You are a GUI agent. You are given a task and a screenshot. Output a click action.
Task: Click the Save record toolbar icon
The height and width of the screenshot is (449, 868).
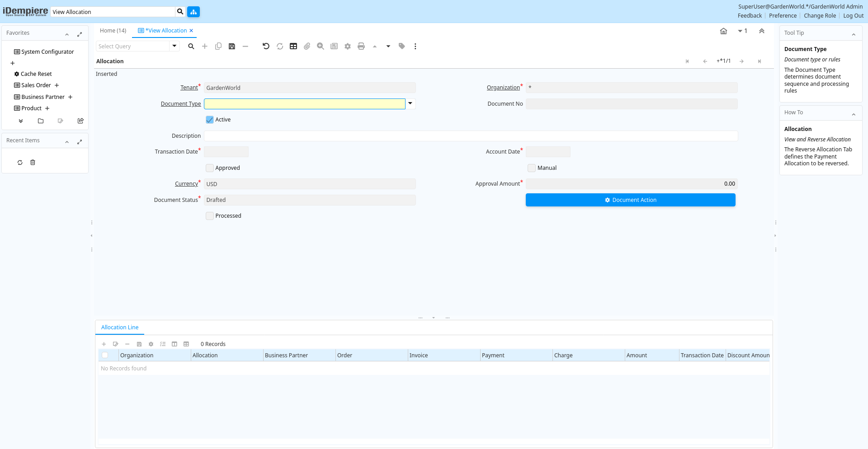(232, 46)
